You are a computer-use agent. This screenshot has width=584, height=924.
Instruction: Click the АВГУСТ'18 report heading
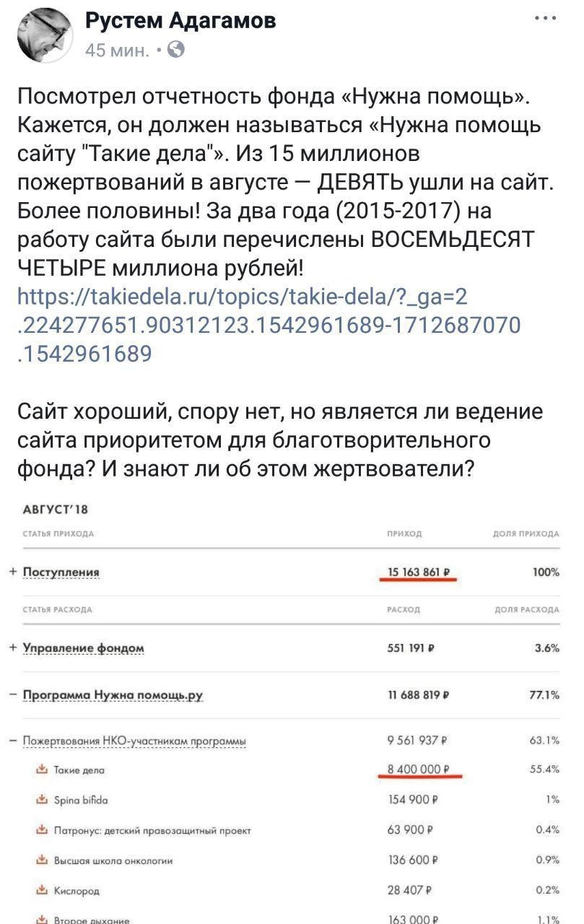56,509
